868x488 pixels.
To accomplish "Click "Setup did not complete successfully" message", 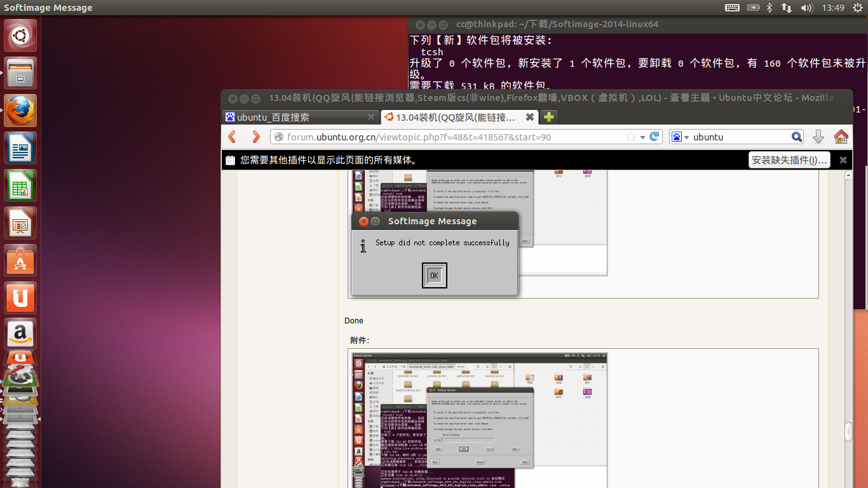I will (442, 243).
